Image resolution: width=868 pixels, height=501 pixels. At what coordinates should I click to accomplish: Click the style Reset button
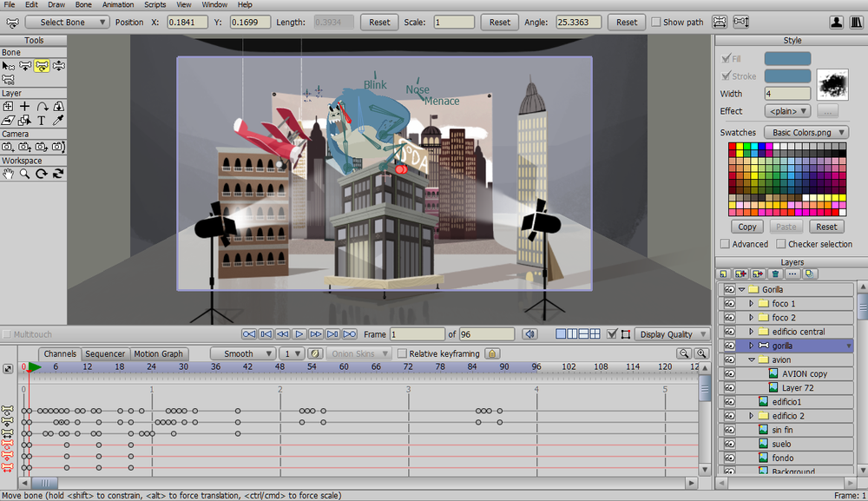[826, 227]
